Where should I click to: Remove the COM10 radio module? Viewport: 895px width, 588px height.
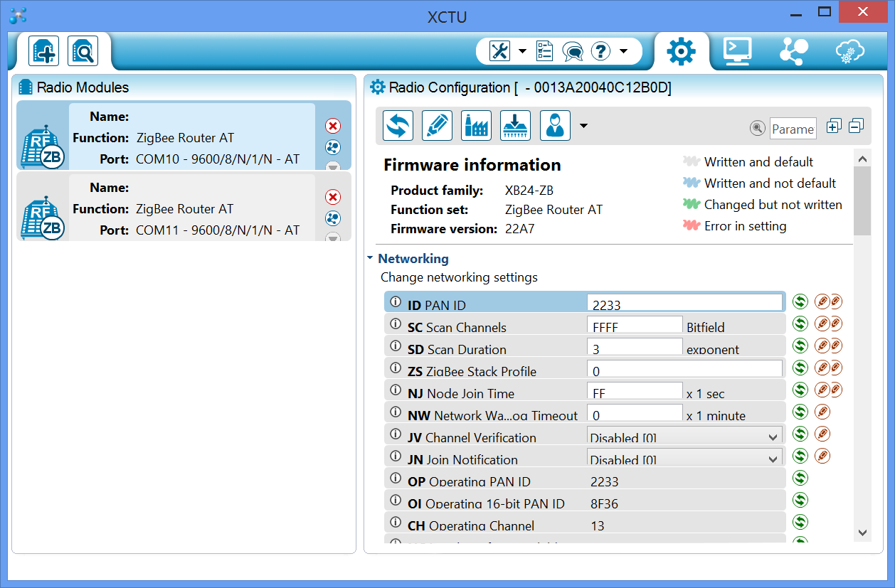click(x=333, y=126)
